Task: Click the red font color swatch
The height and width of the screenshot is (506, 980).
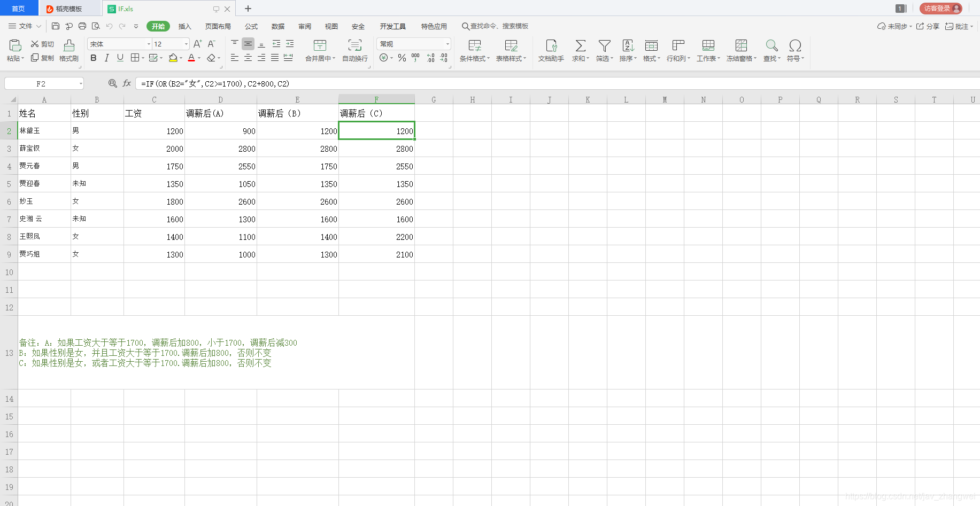Action: (191, 58)
